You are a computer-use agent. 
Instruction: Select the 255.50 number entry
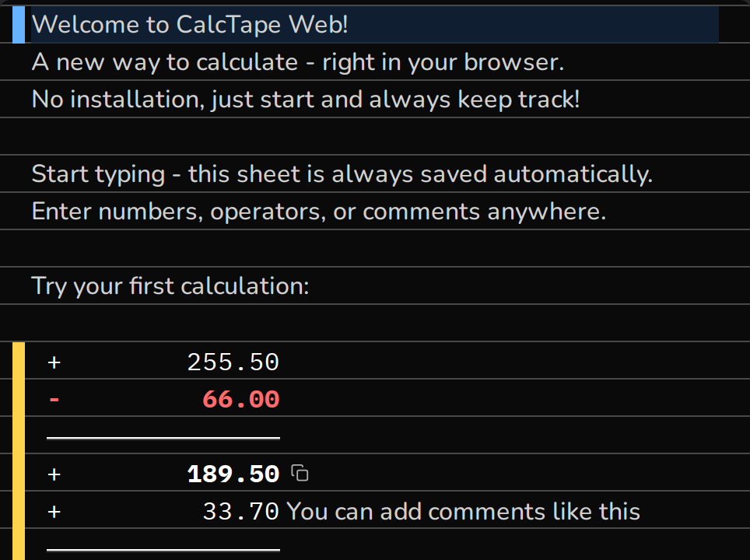tap(233, 362)
